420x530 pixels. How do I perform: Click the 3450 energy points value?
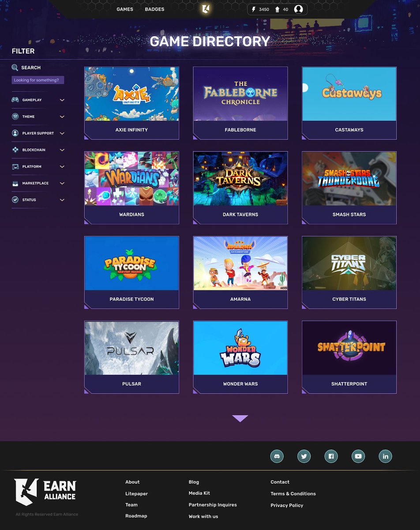(264, 9)
